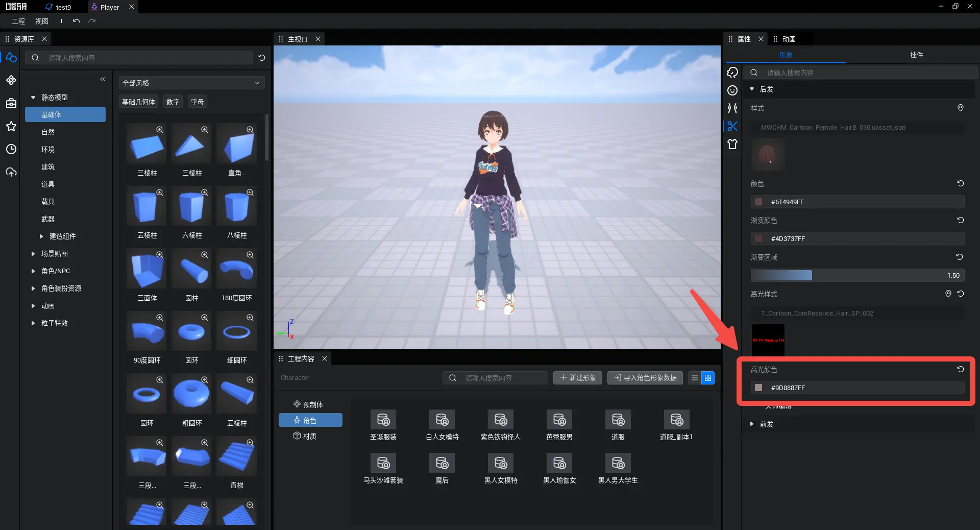
Task: Open the recent history clock icon
Action: tap(11, 149)
